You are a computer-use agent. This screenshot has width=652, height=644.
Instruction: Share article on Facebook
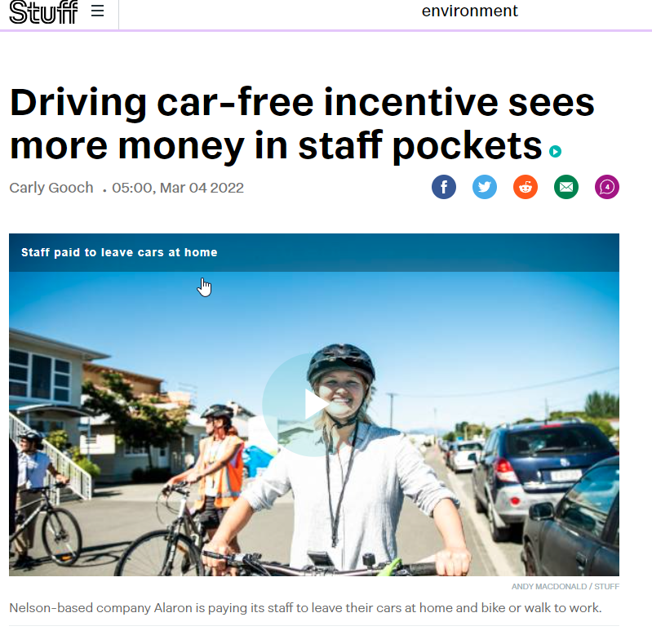coord(444,187)
